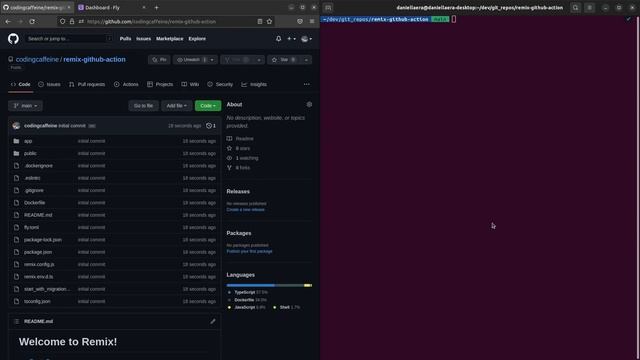Open Pulls in the GitHub header
The height and width of the screenshot is (360, 640).
point(125,39)
